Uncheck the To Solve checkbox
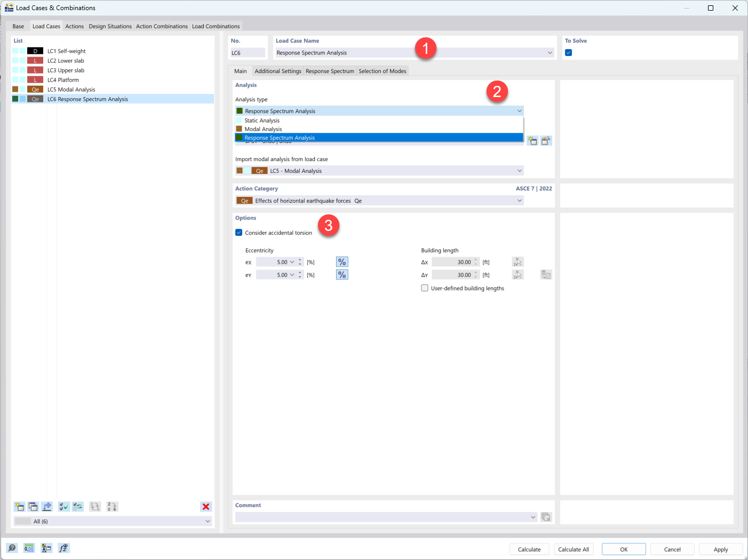This screenshot has width=748, height=560. (x=568, y=52)
